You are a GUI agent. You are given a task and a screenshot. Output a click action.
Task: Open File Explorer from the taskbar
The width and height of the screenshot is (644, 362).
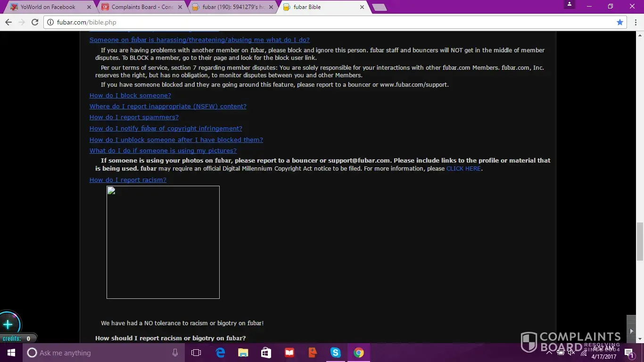(x=243, y=353)
